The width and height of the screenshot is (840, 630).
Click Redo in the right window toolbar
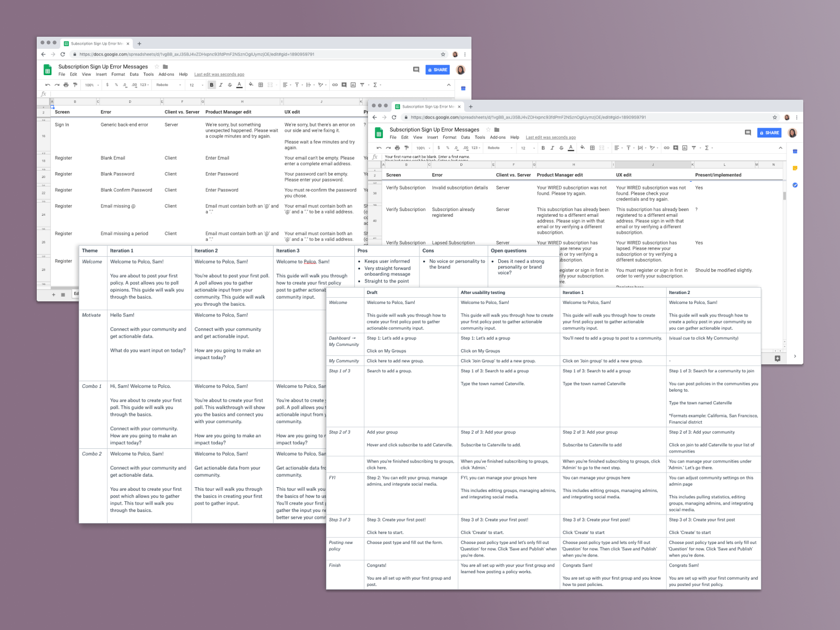click(388, 148)
